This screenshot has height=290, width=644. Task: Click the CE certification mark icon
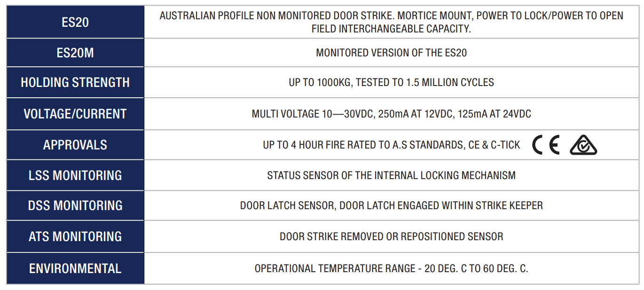coord(546,145)
